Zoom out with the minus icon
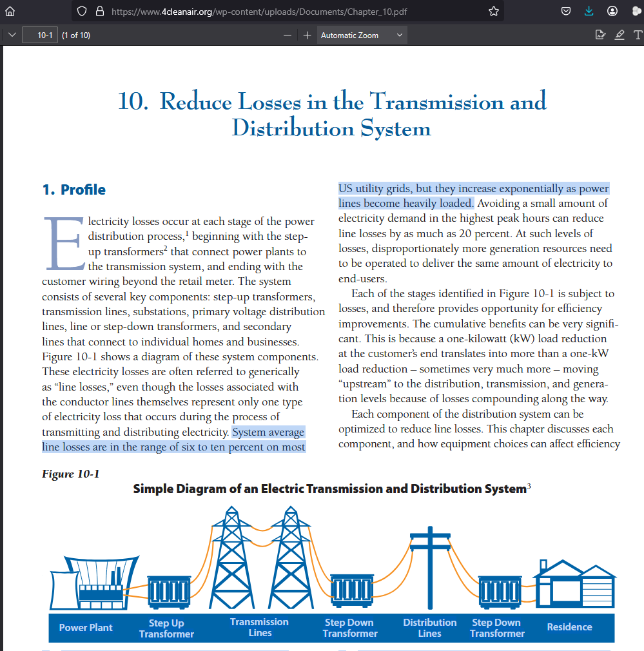The height and width of the screenshot is (651, 644). [x=288, y=35]
